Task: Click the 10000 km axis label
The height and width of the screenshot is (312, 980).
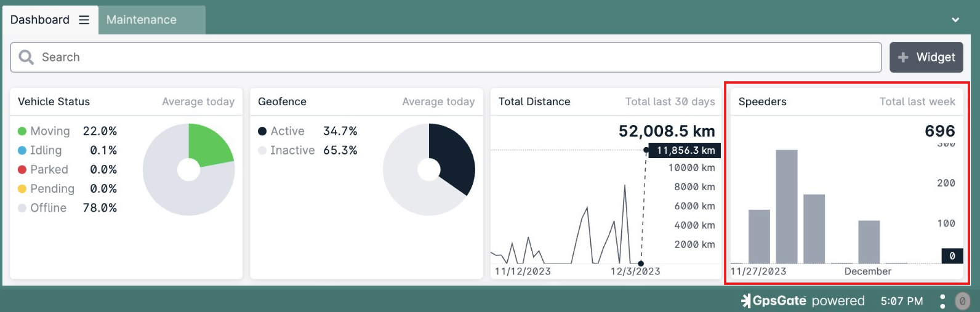Action: click(x=692, y=167)
